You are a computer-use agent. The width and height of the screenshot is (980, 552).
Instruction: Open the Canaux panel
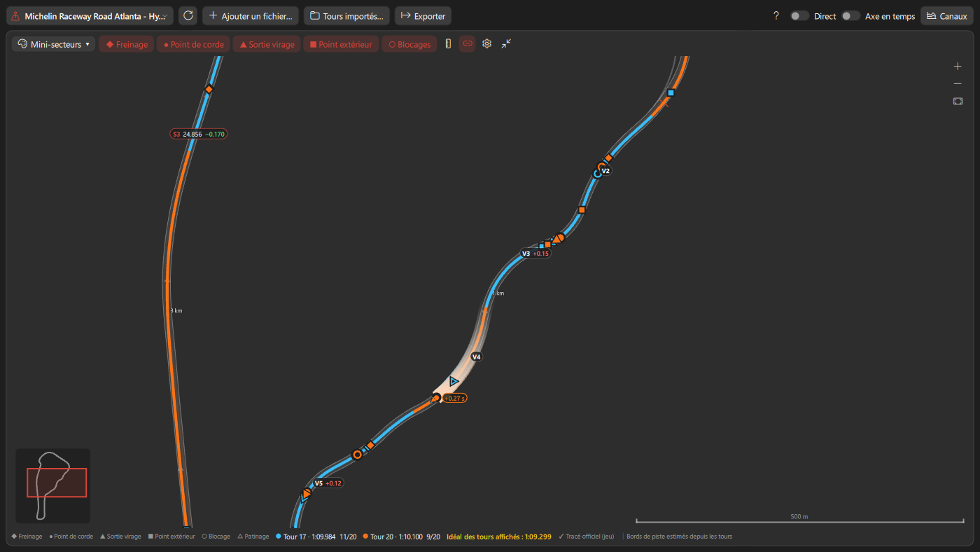click(x=946, y=15)
